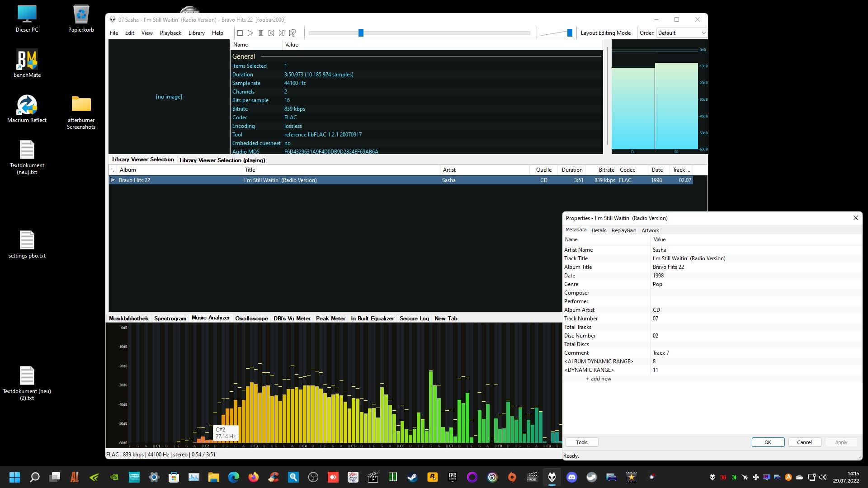This screenshot has height=488, width=868.
Task: Open the Oscilloscope tab
Action: pyautogui.click(x=251, y=319)
